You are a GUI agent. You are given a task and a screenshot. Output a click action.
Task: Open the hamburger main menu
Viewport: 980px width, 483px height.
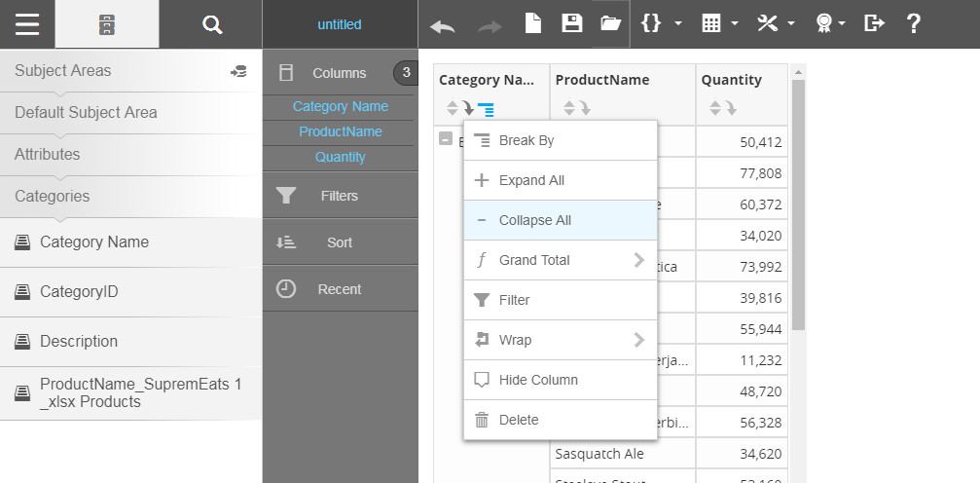click(27, 24)
